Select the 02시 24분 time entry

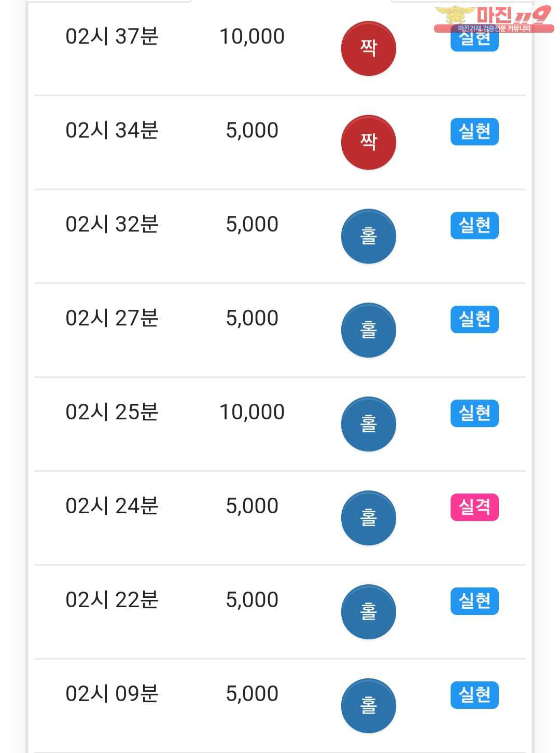(x=112, y=506)
